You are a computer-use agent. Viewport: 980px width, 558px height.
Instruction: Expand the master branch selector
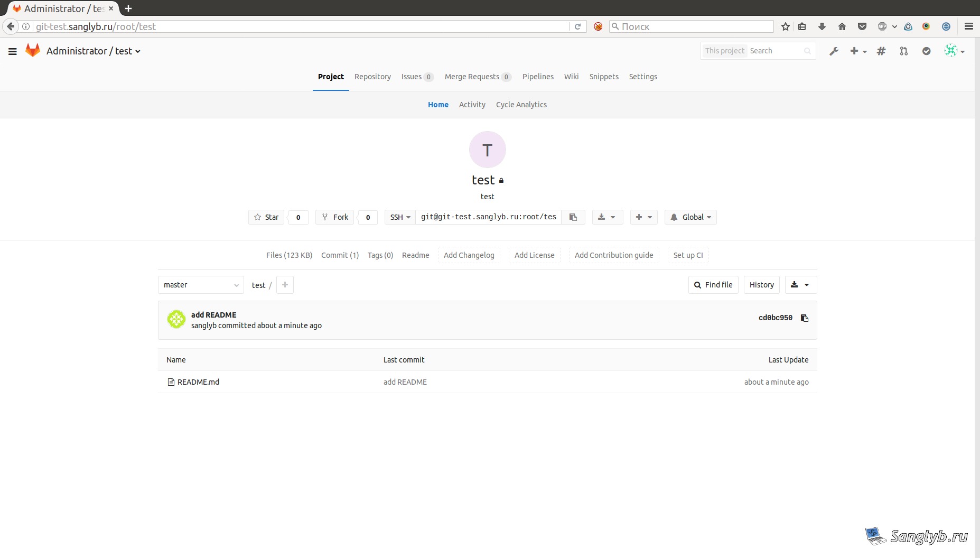coord(201,285)
